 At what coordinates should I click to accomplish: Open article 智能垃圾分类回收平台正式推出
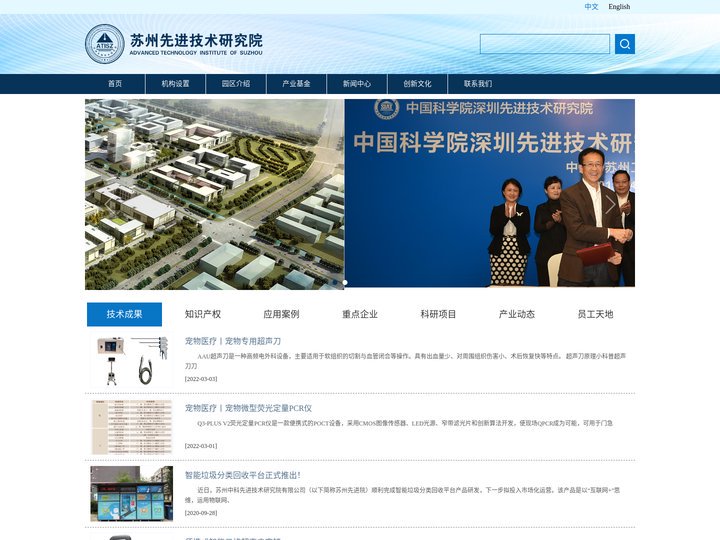coord(242,475)
